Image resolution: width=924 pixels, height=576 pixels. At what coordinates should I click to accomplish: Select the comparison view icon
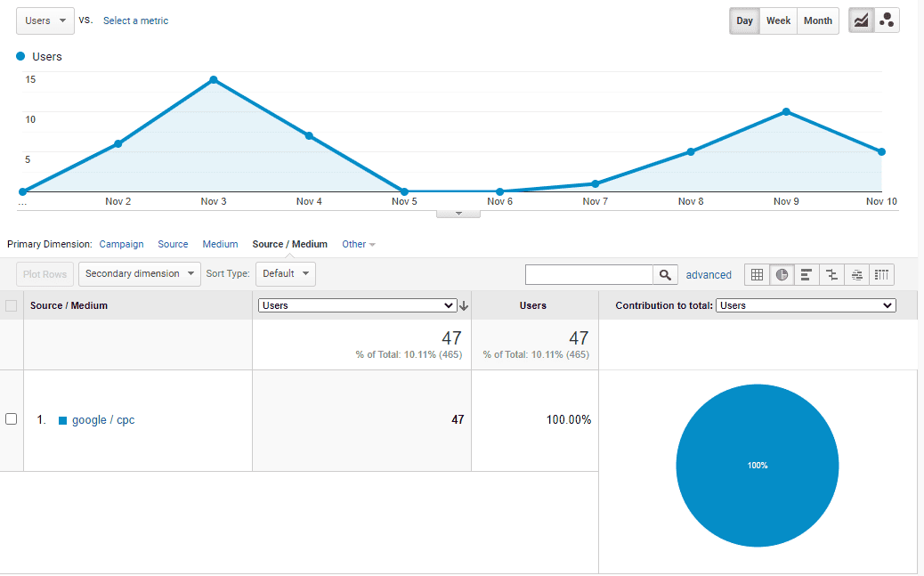click(x=831, y=275)
